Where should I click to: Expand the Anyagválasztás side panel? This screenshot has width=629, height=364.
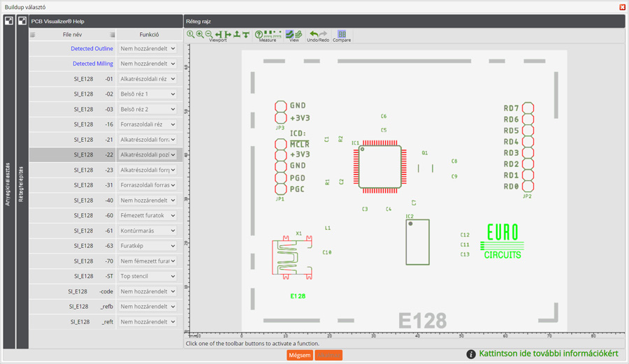tap(8, 183)
